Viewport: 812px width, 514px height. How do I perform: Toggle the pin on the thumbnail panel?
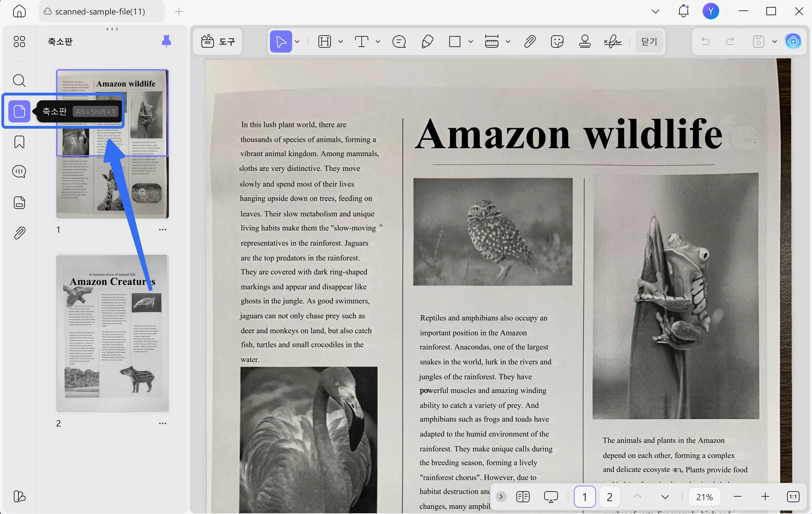(x=166, y=42)
